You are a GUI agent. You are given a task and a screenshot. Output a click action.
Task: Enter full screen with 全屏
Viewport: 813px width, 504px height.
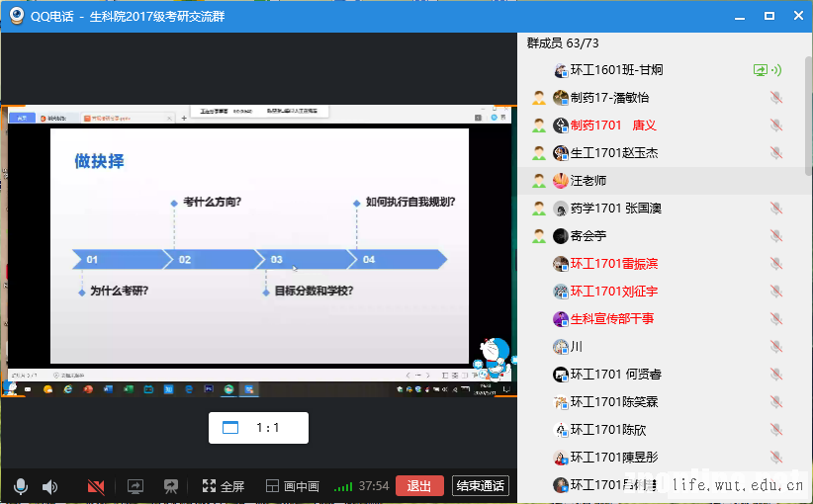223,486
